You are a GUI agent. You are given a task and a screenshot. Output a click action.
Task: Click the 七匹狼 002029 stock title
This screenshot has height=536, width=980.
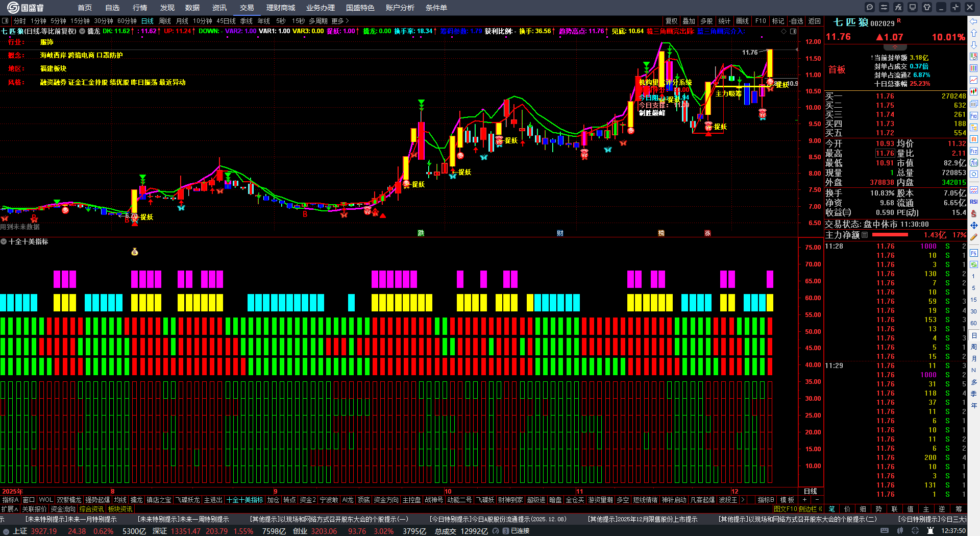pos(864,22)
